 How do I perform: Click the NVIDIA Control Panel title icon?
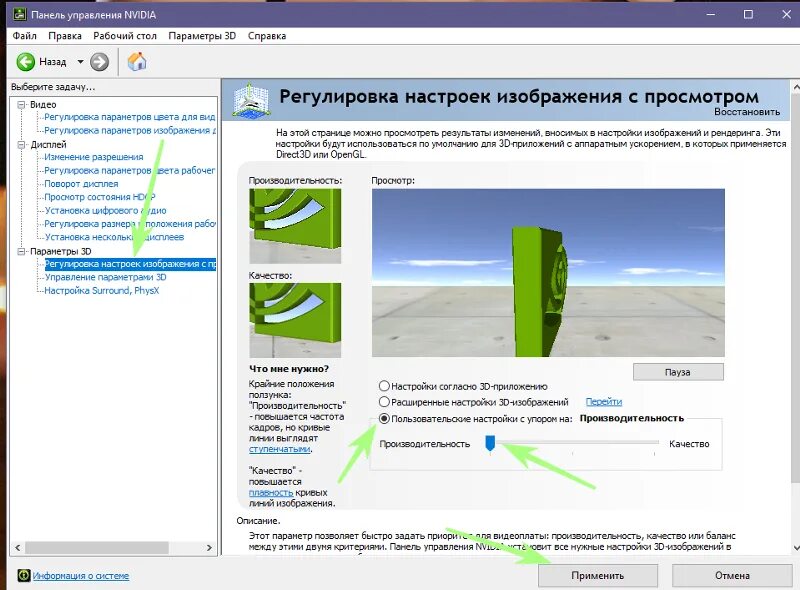pos(20,14)
